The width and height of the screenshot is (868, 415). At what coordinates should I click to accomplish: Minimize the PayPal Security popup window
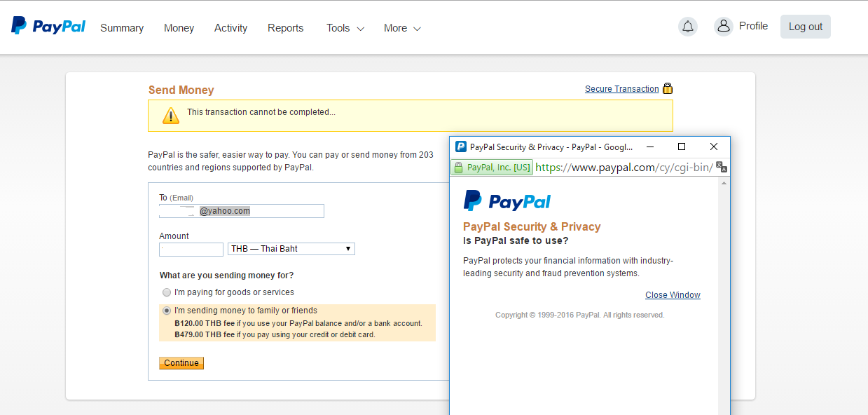(x=650, y=147)
